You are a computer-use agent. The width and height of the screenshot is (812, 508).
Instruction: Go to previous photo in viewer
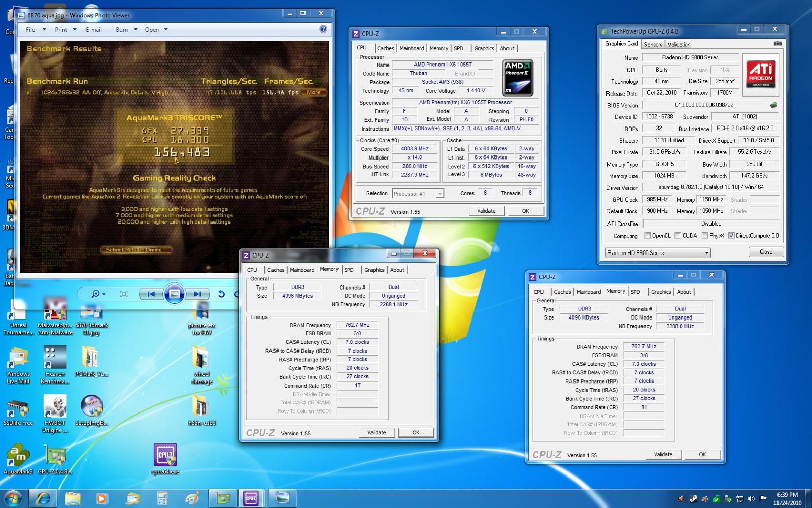pyautogui.click(x=151, y=294)
